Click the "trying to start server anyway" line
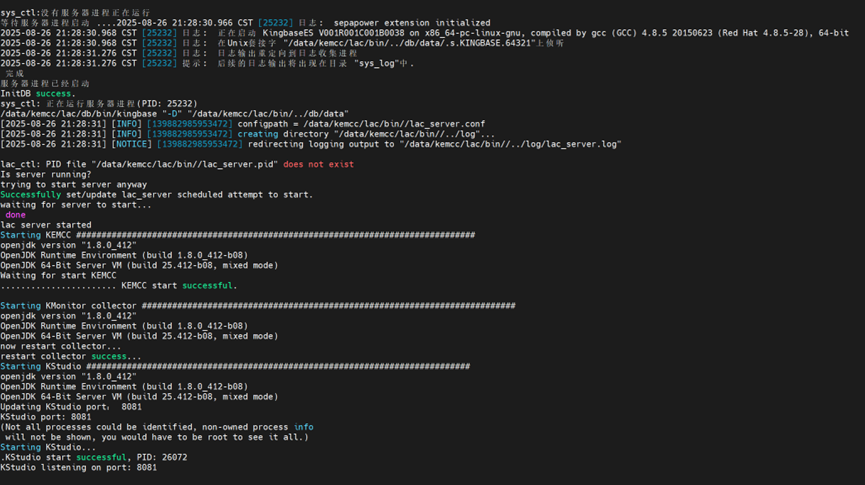 (x=73, y=184)
